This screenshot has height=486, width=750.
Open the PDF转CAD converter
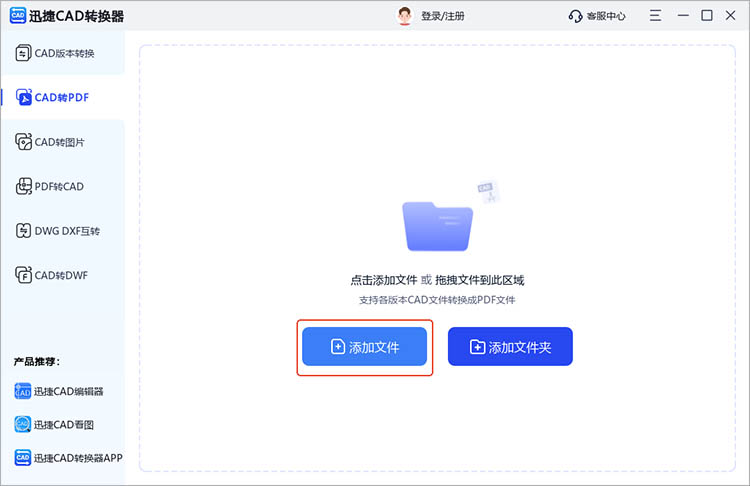coord(63,187)
